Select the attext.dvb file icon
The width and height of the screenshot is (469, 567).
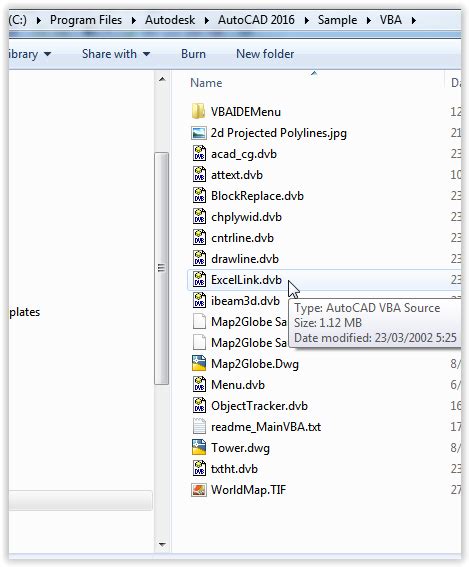coord(199,174)
